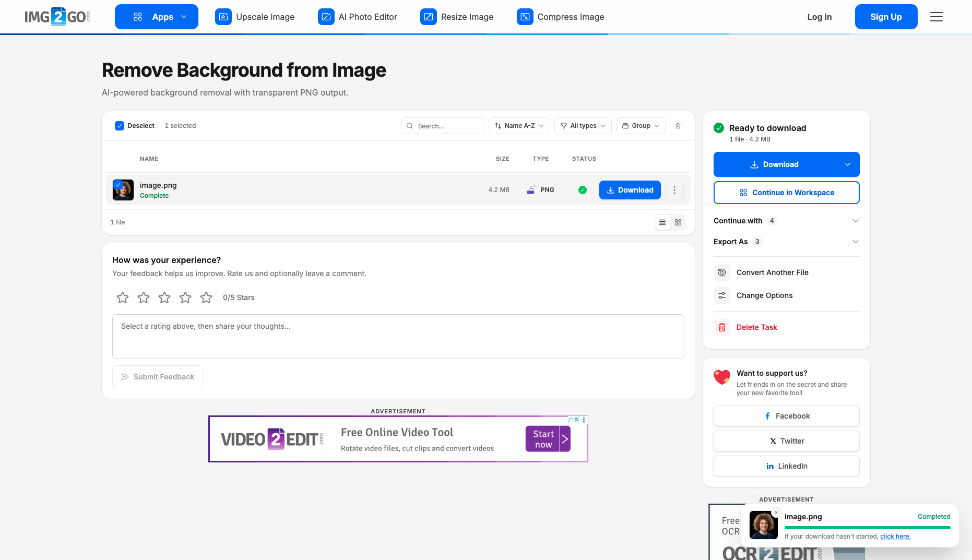Open the Name A-Z sort dropdown
Screen dimensions: 972x560
coord(519,126)
